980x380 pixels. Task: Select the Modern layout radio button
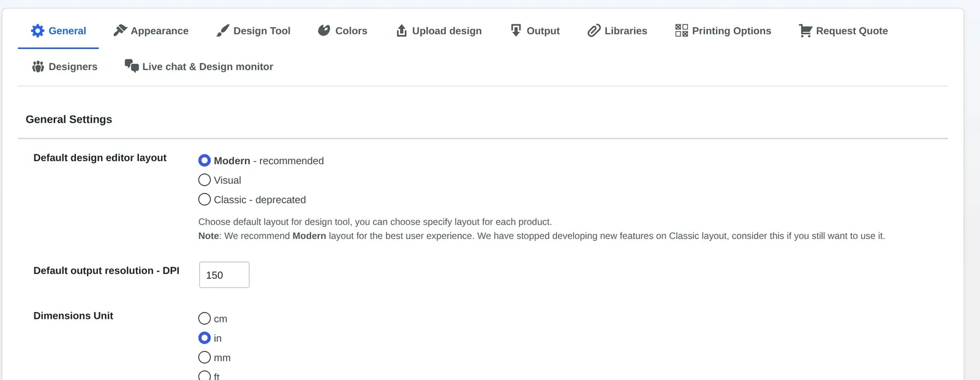coord(205,161)
